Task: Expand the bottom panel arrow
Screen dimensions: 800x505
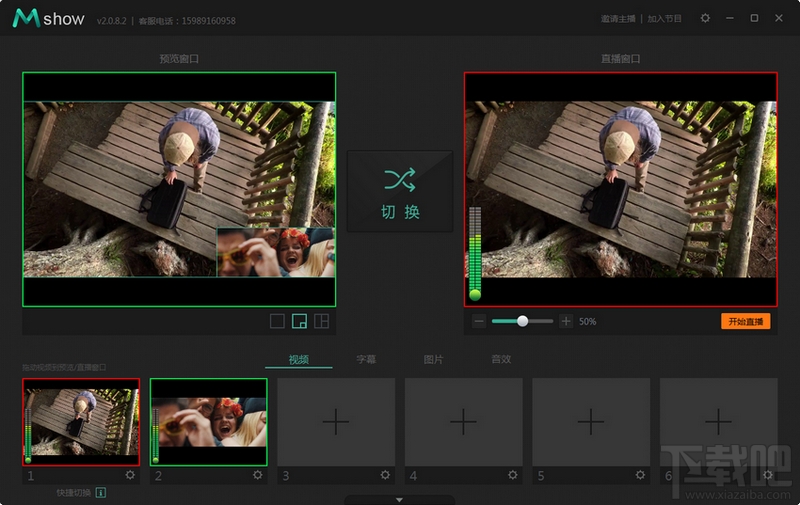Action: (x=399, y=499)
